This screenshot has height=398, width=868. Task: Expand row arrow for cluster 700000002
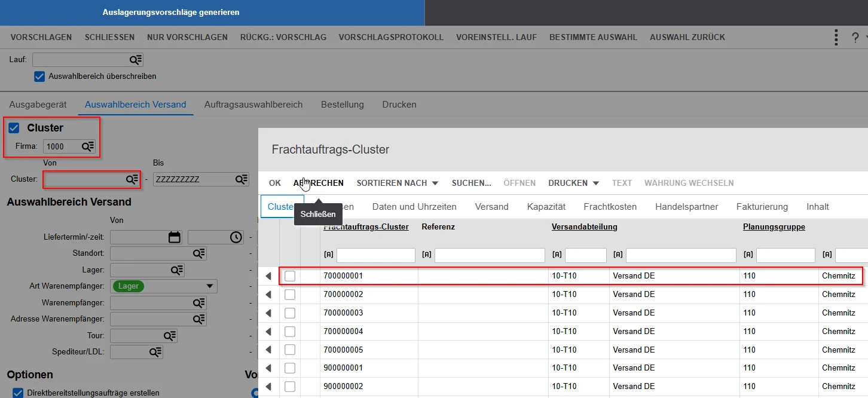[268, 295]
